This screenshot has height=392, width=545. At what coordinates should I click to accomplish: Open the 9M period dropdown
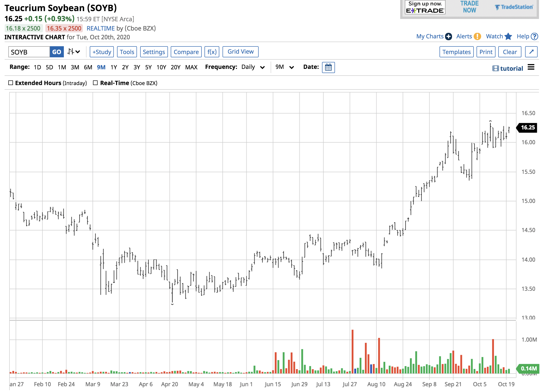tap(285, 67)
